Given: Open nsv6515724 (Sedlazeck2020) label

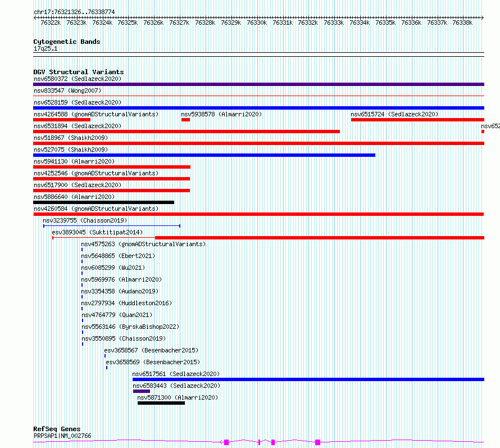Looking at the screenshot, I should [x=394, y=114].
